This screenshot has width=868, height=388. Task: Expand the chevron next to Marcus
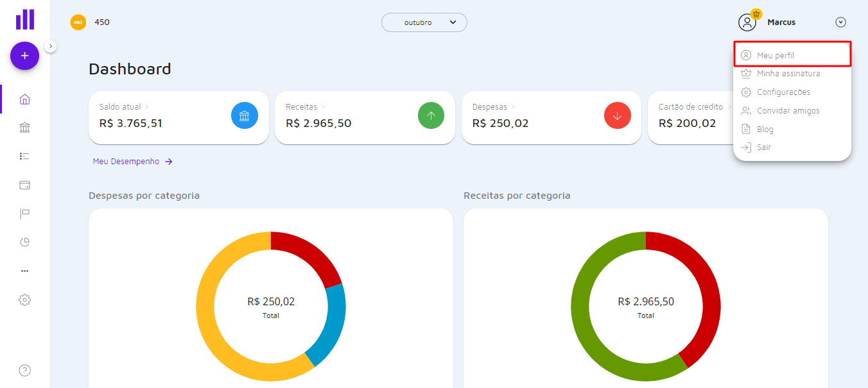840,22
